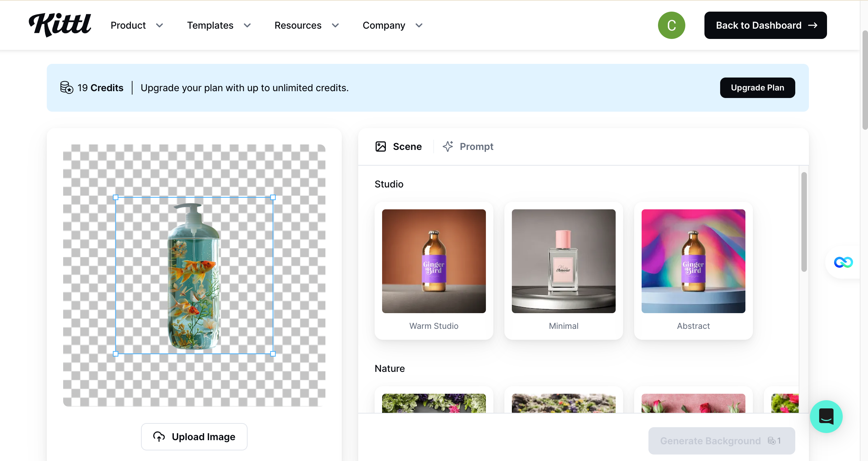The width and height of the screenshot is (868, 461).
Task: Open the green C profile avatar
Action: tap(671, 25)
